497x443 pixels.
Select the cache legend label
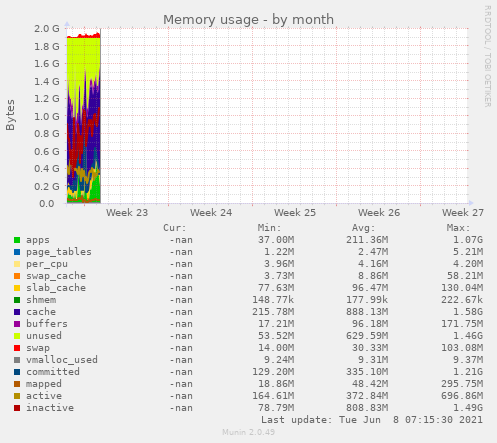(41, 312)
